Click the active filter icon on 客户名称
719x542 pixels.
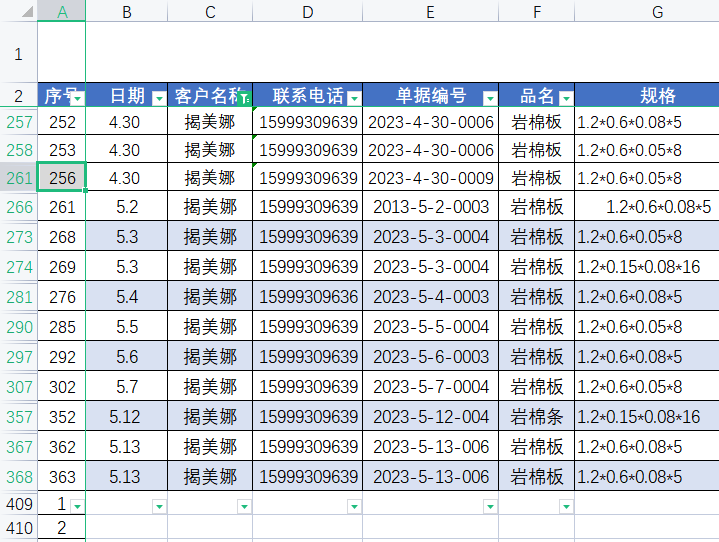(243, 98)
